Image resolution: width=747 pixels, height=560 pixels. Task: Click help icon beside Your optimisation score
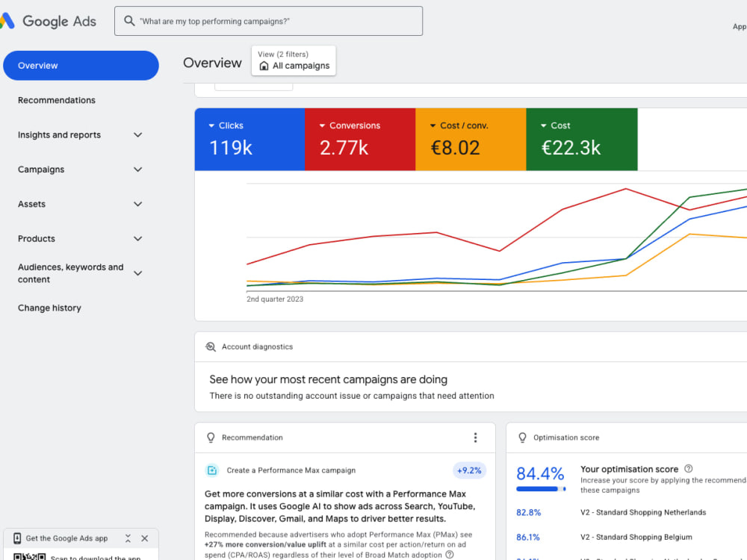tap(689, 469)
